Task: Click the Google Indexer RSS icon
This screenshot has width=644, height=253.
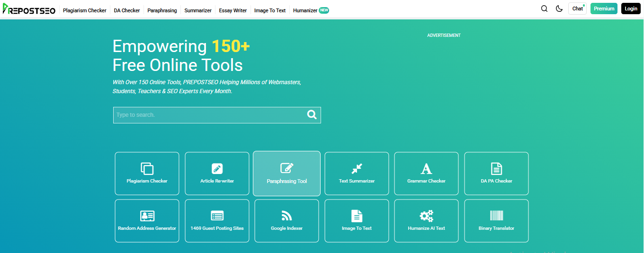Action: click(x=286, y=216)
